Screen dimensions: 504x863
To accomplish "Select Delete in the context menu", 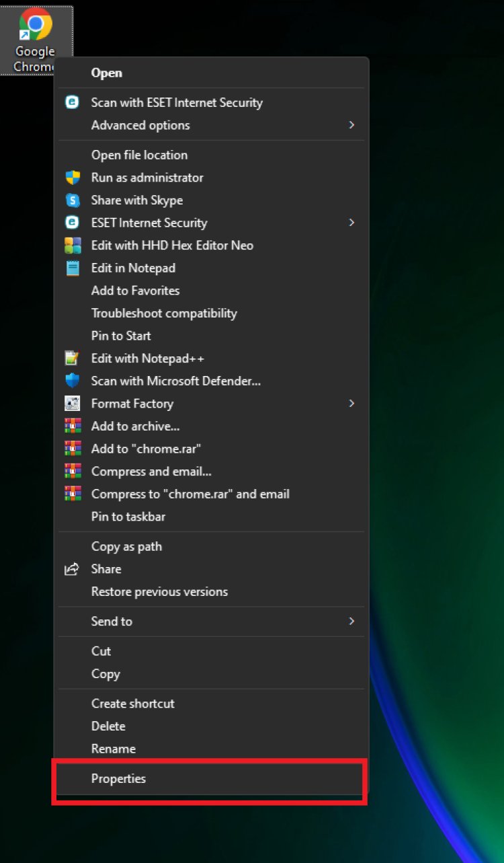I will coord(108,726).
